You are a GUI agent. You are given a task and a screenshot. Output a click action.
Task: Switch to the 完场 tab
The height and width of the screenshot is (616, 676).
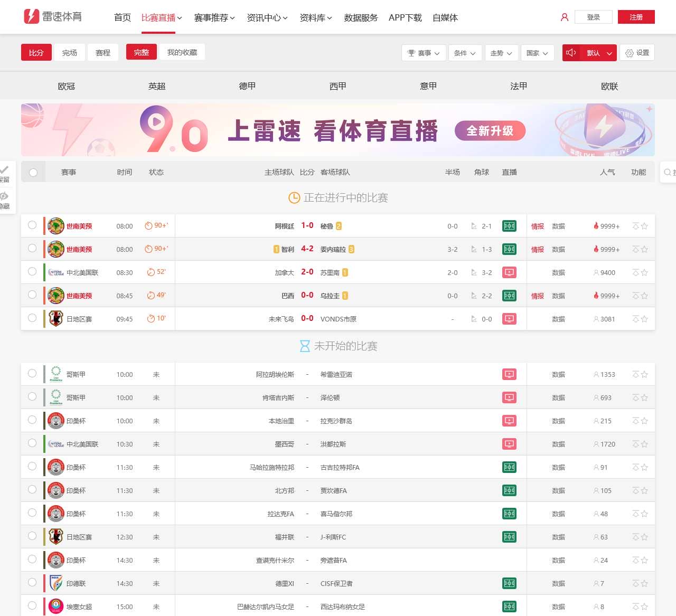click(x=70, y=52)
